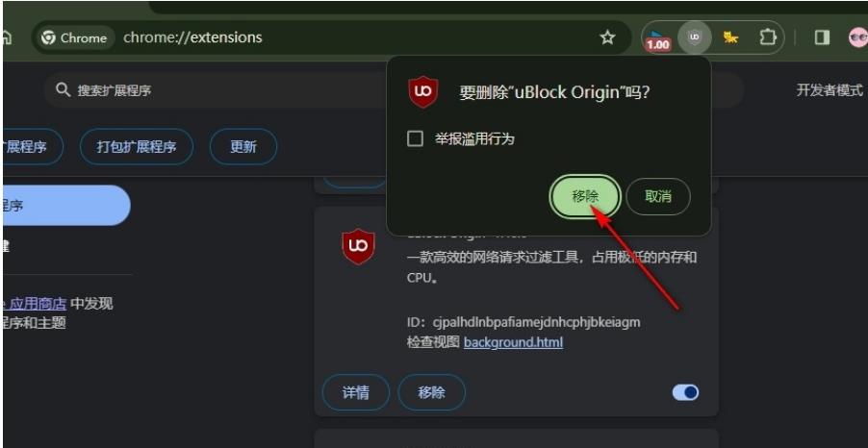Viewport: 868px width, 448px height.
Task: Click the uBlock Origin card shield icon
Action: point(358,246)
